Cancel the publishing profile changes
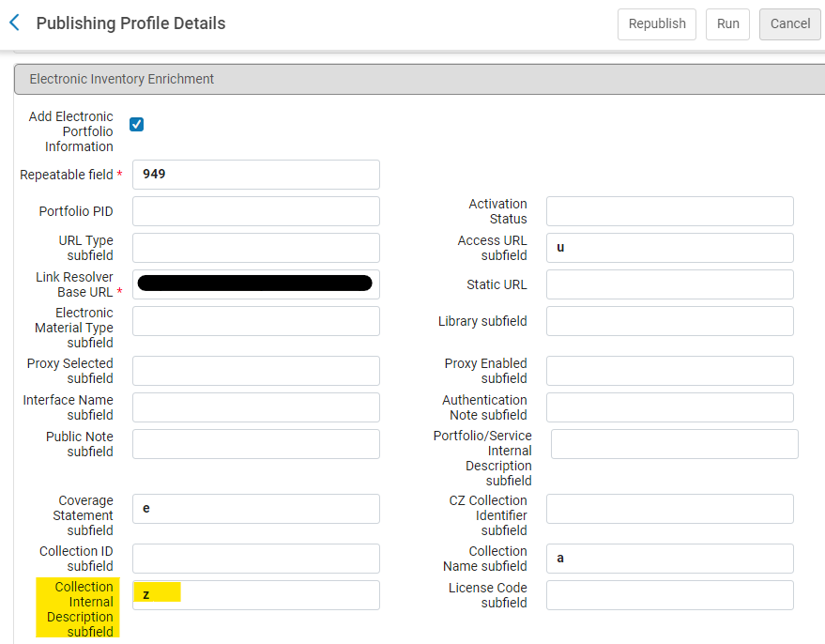The height and width of the screenshot is (644, 825). (789, 23)
